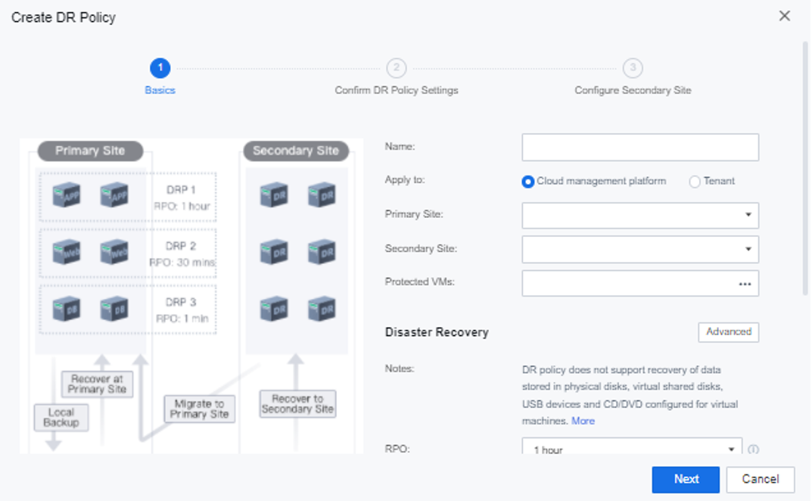This screenshot has width=812, height=504.
Task: Click middle-left DR server icon at Secondary Site
Action: (274, 252)
